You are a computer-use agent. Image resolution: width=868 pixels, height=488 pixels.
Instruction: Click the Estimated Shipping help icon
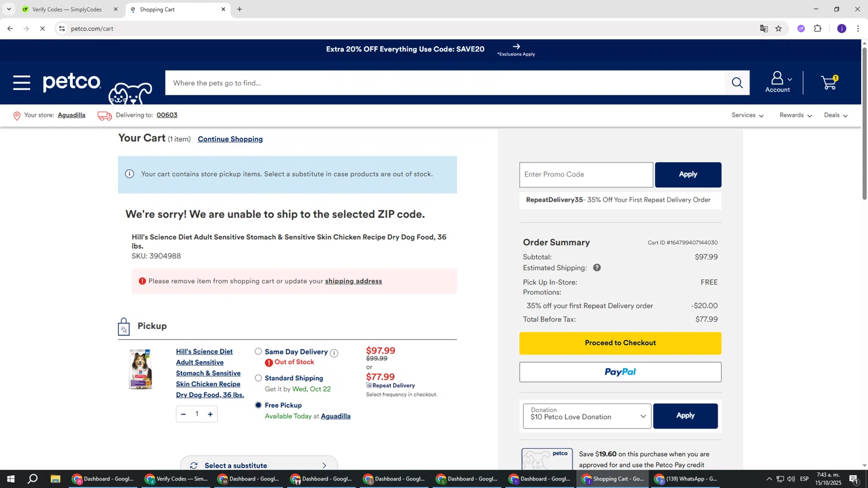(597, 268)
